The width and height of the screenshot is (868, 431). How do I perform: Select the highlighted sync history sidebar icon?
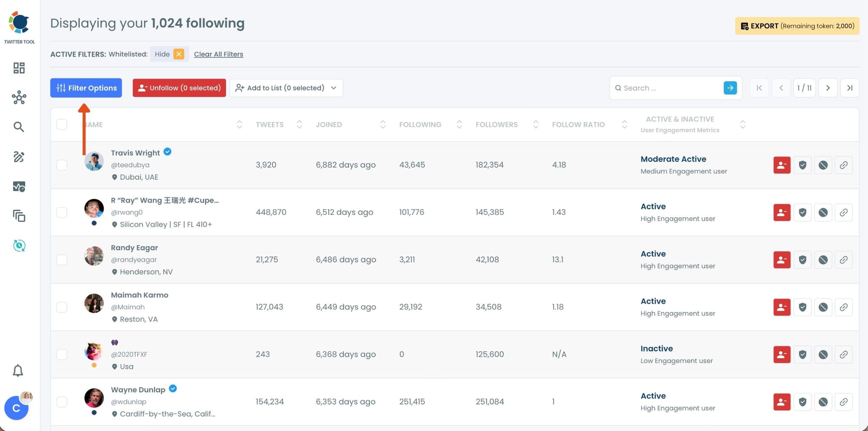tap(19, 245)
